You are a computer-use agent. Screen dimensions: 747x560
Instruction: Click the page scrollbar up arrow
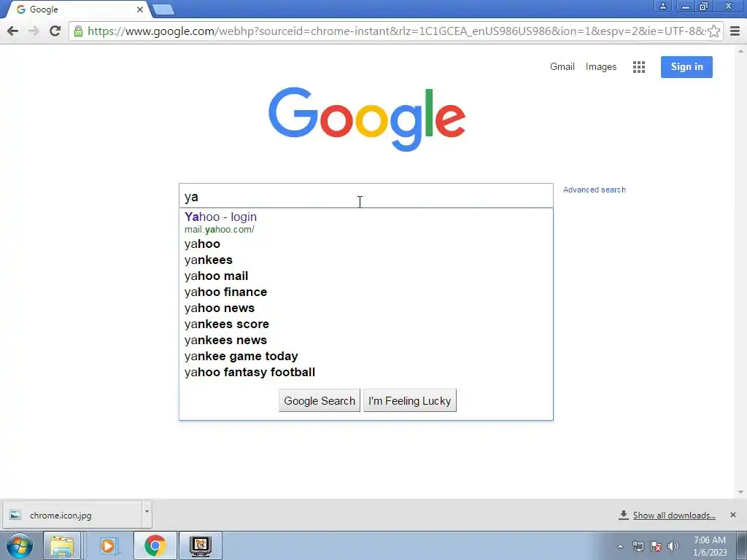(740, 51)
